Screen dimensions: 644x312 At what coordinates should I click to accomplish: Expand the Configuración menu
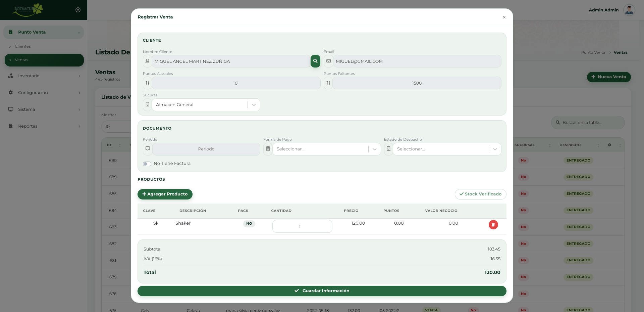click(x=44, y=93)
